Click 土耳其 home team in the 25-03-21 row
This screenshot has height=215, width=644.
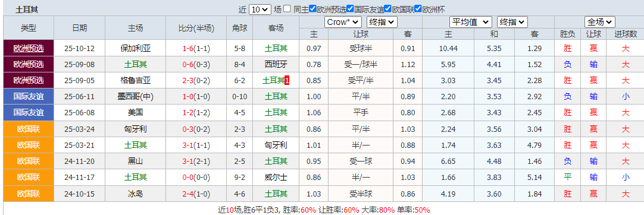tap(136, 145)
